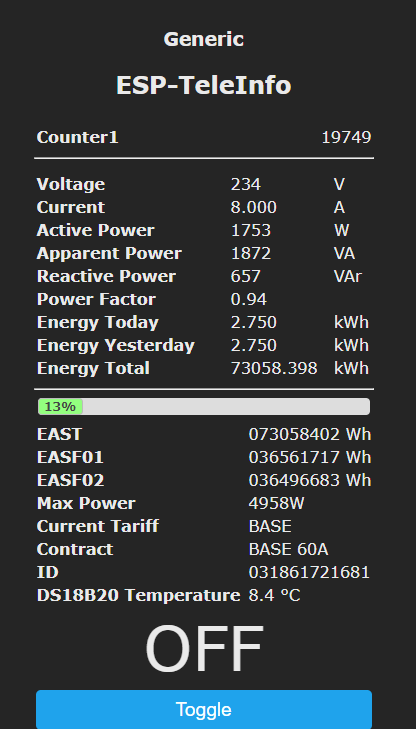
Task: Click the Power Factor value 0.94
Action: 249,299
